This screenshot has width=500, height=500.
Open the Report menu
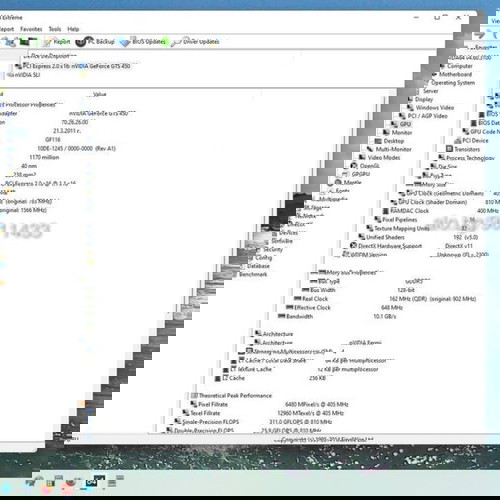click(6, 29)
